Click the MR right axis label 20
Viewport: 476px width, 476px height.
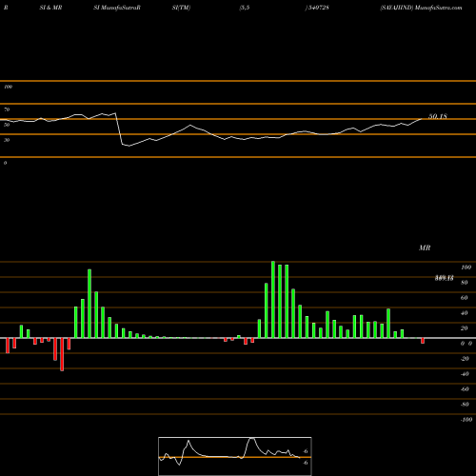465,328
